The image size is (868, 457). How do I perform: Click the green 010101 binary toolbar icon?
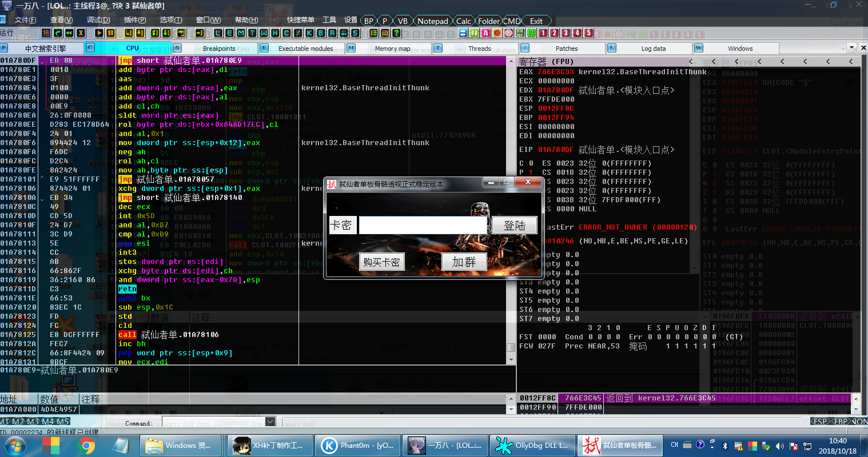coord(520,33)
